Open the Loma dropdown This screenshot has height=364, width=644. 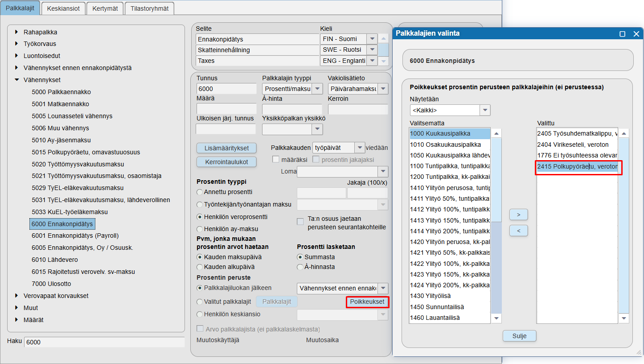click(382, 172)
